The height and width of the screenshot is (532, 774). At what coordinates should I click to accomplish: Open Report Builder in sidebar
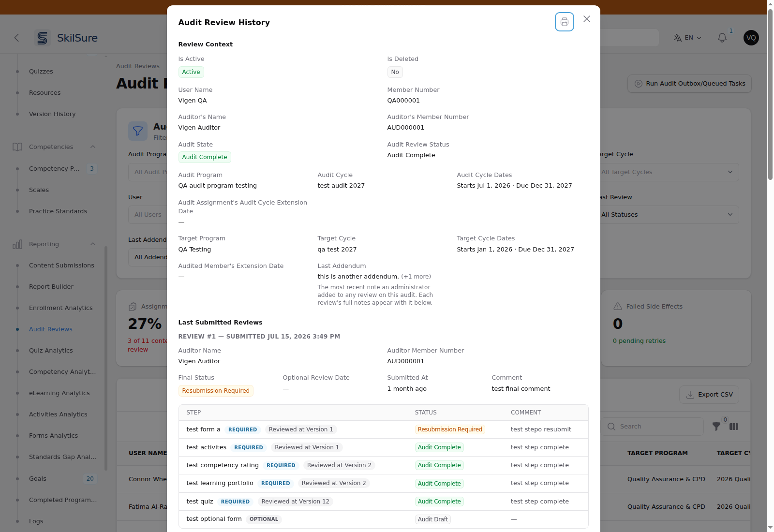point(51,287)
